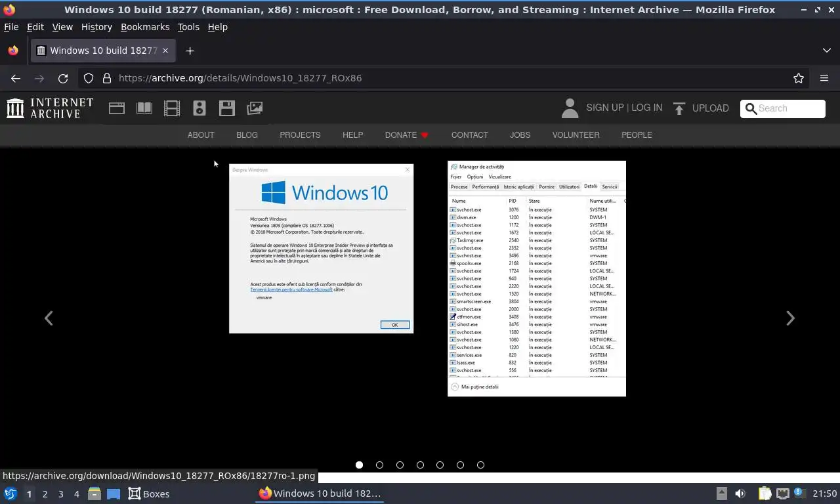This screenshot has width=840, height=504.
Task: Show previous carousel image
Action: [x=49, y=318]
